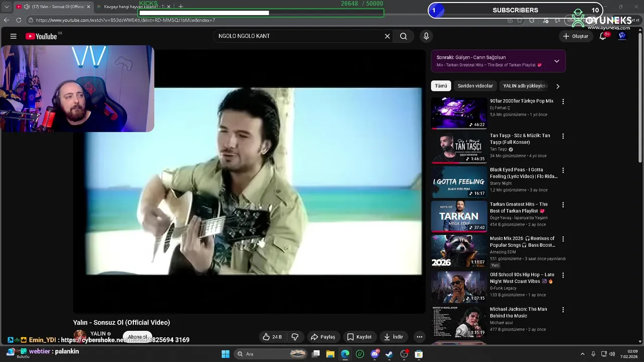This screenshot has height=362, width=644.
Task: Dislike the video with thumbs down
Action: (x=295, y=337)
